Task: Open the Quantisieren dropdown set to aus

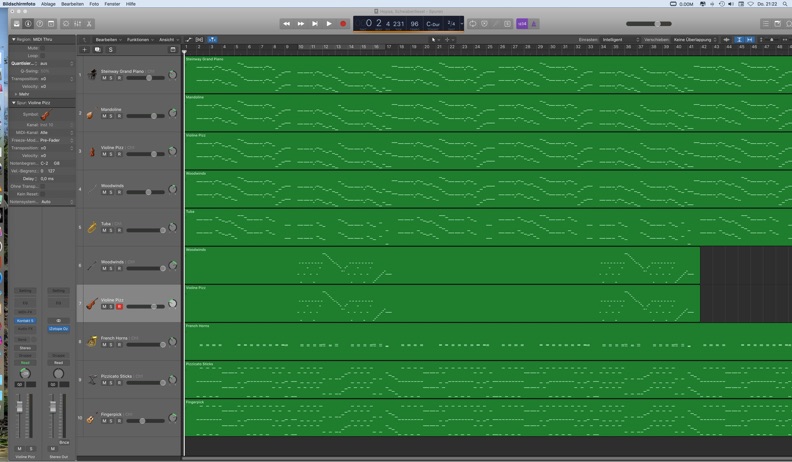Action: click(x=56, y=64)
